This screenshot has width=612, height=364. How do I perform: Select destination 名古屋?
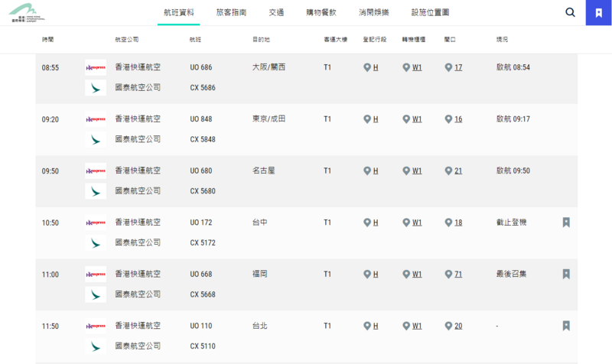point(263,171)
